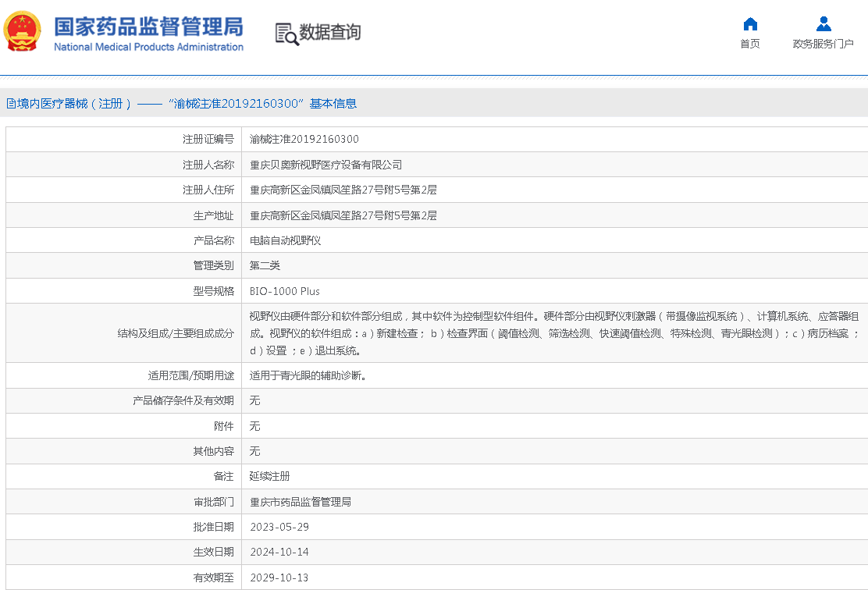
Task: Click the 国家药品监督管理局 site title
Action: (x=148, y=27)
